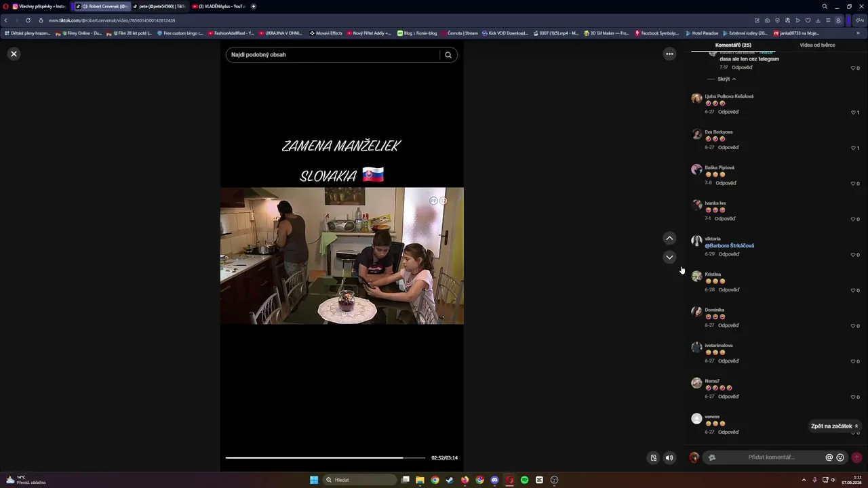Click the Zpět na začátek button
The image size is (868, 488).
click(x=835, y=426)
